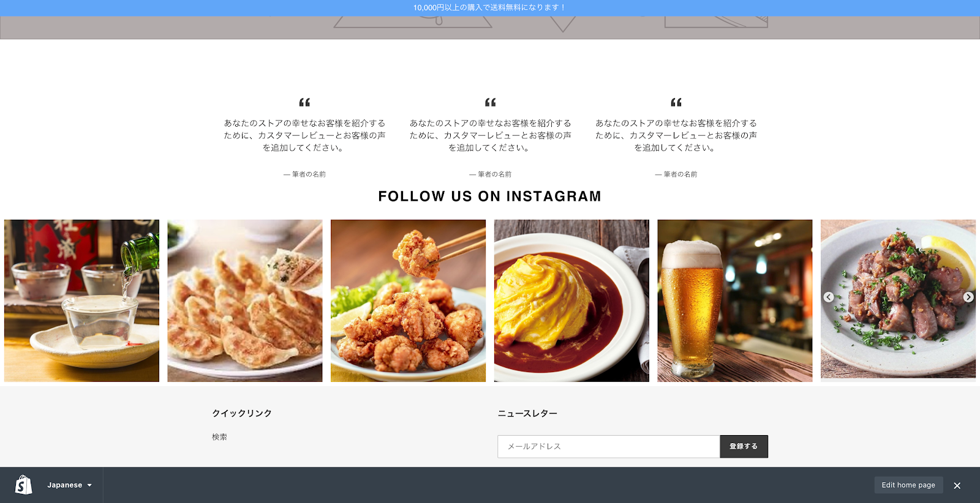Image resolution: width=980 pixels, height=503 pixels.
Task: Click the FOLLOW US ON INSTAGRAM heading
Action: (x=490, y=196)
